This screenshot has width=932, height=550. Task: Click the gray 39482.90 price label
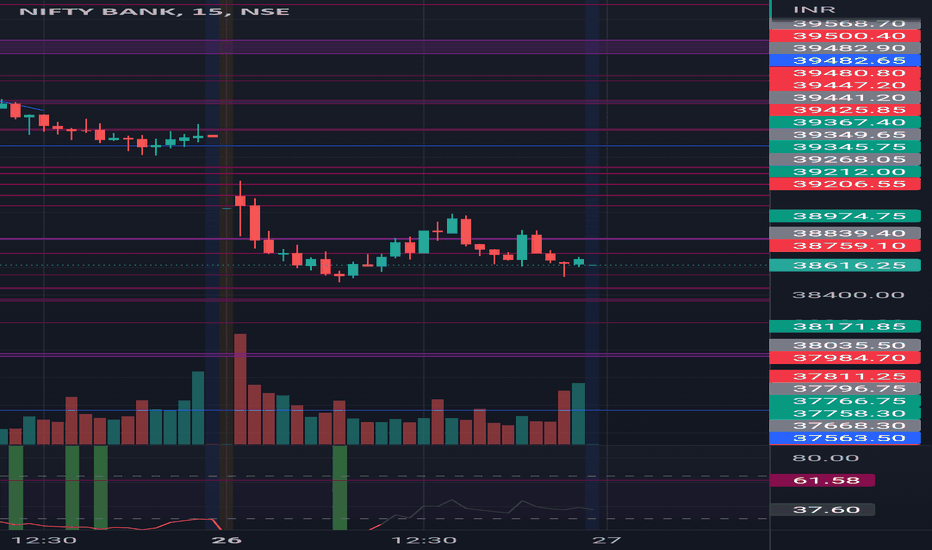(845, 48)
